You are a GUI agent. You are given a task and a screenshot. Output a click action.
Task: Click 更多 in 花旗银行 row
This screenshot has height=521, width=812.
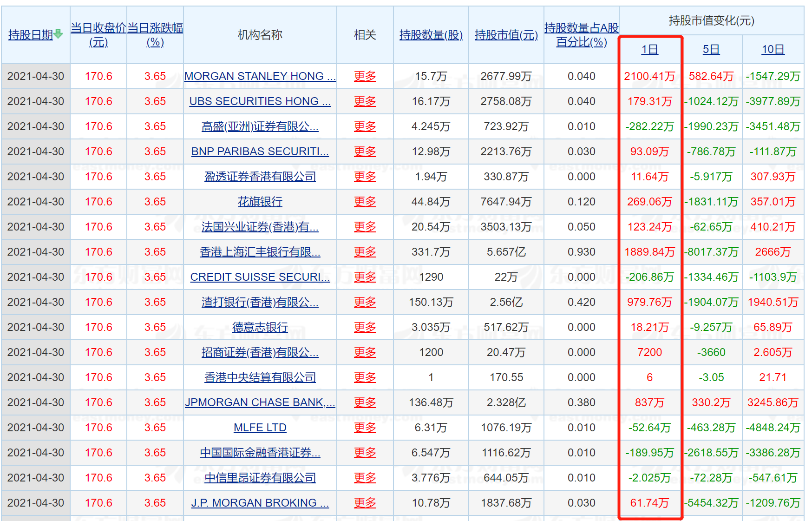pyautogui.click(x=365, y=202)
